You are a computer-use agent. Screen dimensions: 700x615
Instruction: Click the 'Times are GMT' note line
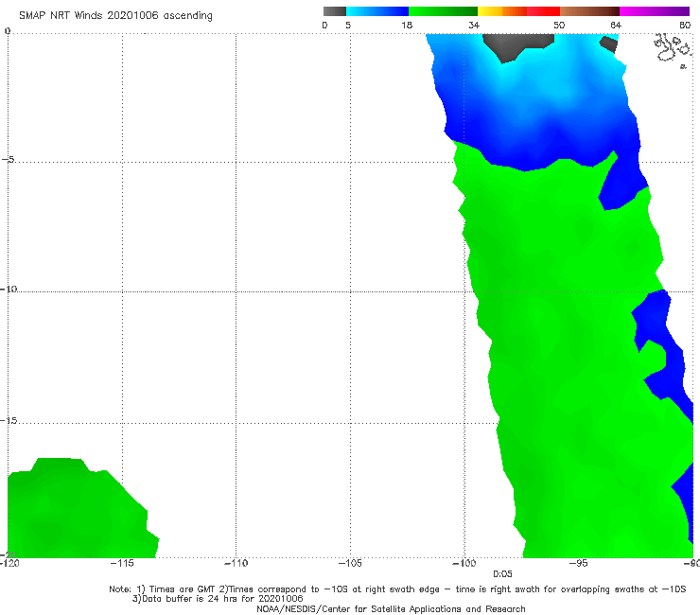[x=397, y=589]
